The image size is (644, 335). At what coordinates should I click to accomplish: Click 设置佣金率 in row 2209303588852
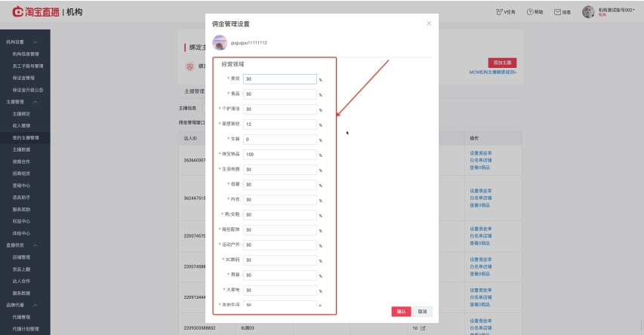481,321
